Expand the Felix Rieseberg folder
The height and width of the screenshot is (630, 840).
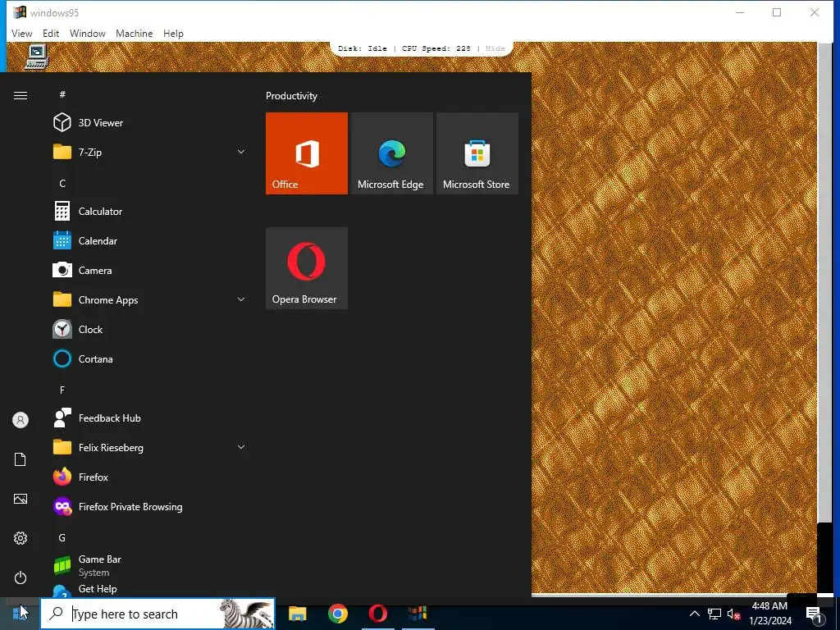coord(241,447)
